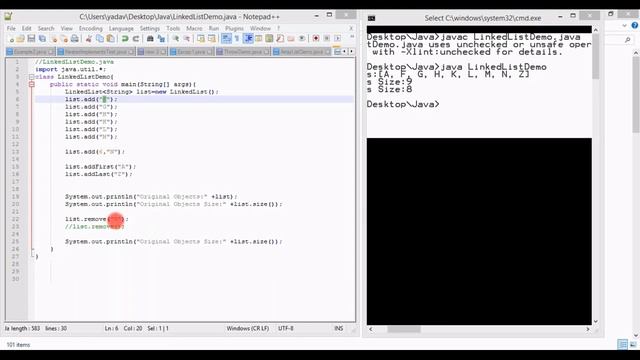Viewport: 640px width, 360px height.
Task: Save the current file via toolbar icon
Action: [x=31, y=39]
